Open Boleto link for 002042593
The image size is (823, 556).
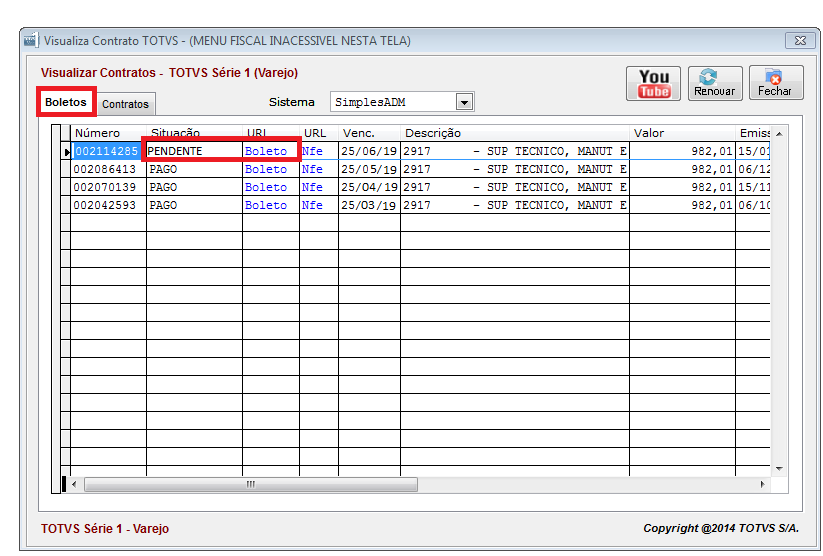point(266,205)
